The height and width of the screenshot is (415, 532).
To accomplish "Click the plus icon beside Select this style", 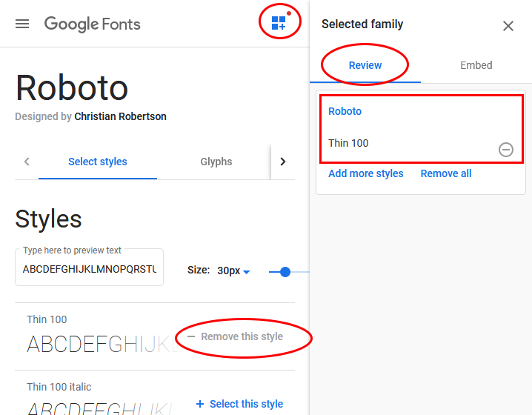I will [200, 404].
